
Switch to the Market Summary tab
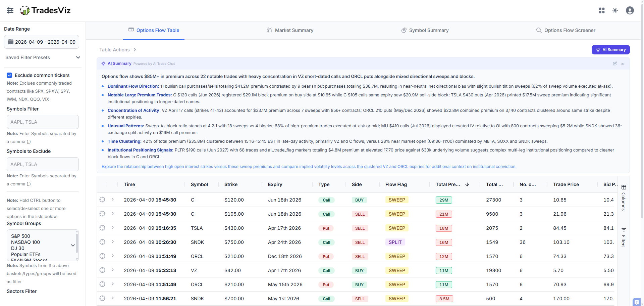[290, 30]
